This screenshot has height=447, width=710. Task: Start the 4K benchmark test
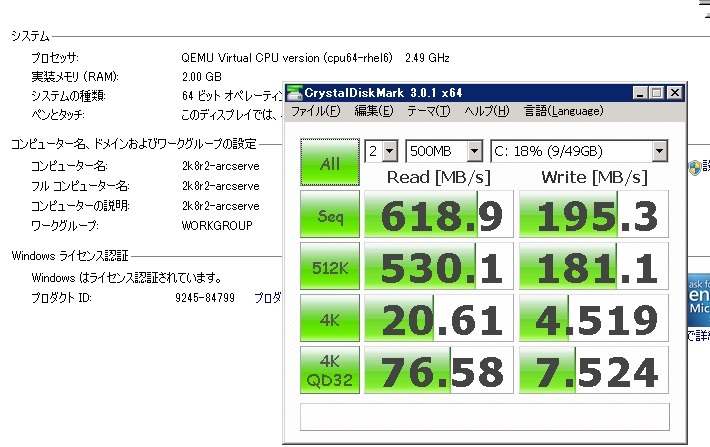[x=330, y=318]
